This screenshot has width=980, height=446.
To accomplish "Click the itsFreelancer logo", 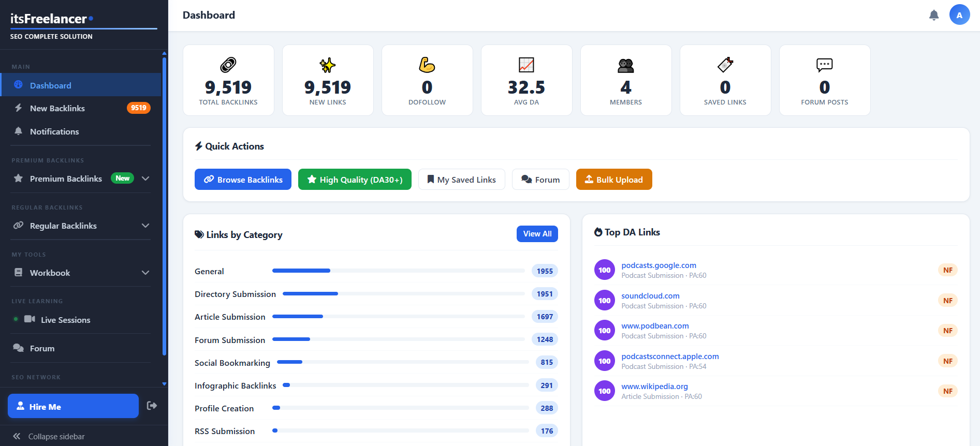I will coord(52,19).
